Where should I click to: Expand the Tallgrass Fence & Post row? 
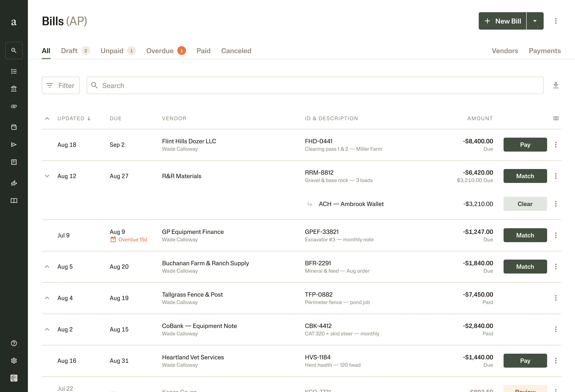[x=47, y=298]
